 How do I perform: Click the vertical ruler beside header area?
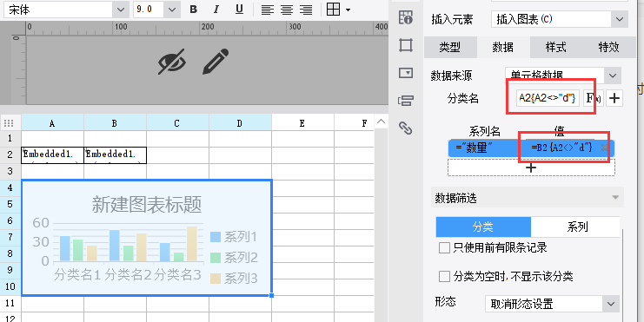(16, 69)
